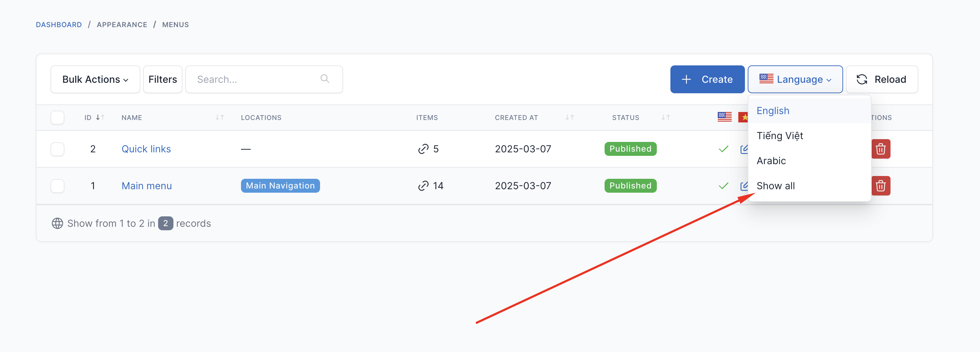Click the edit translation icon for Quick links
Viewport: 980px width, 352px height.
[744, 149]
